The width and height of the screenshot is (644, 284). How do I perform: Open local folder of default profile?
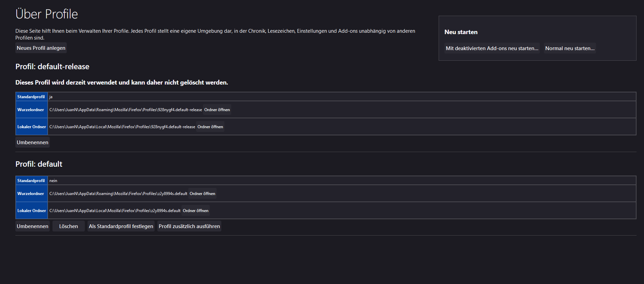click(195, 211)
